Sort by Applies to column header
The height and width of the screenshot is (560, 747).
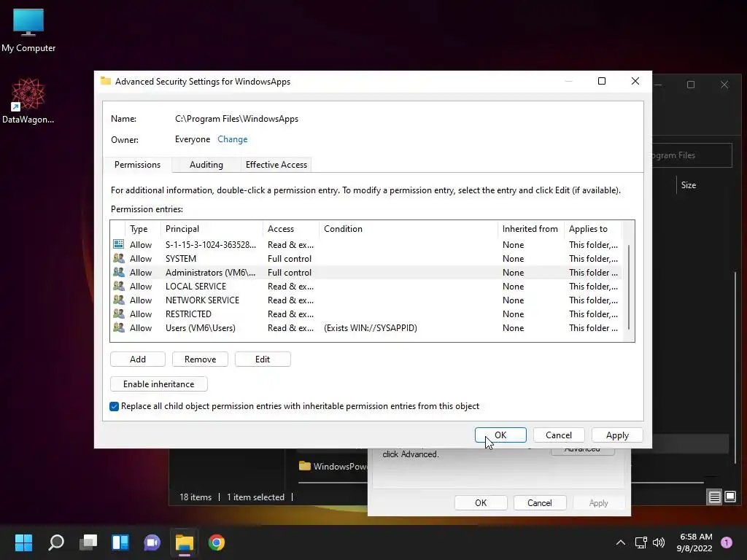(x=593, y=228)
